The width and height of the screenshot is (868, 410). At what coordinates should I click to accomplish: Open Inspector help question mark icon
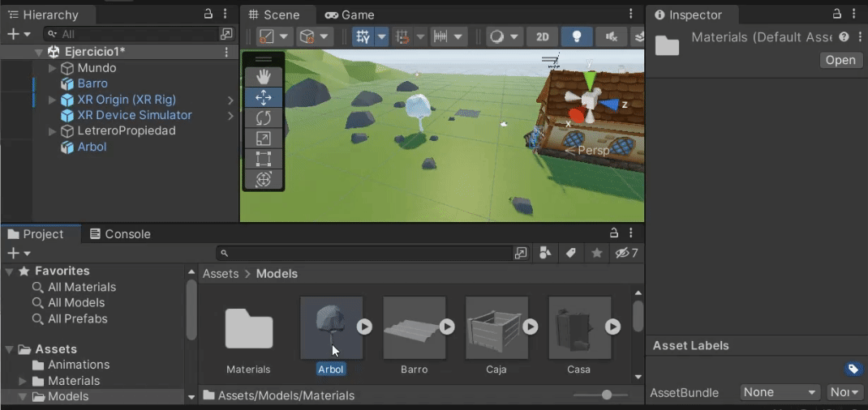[x=844, y=37]
